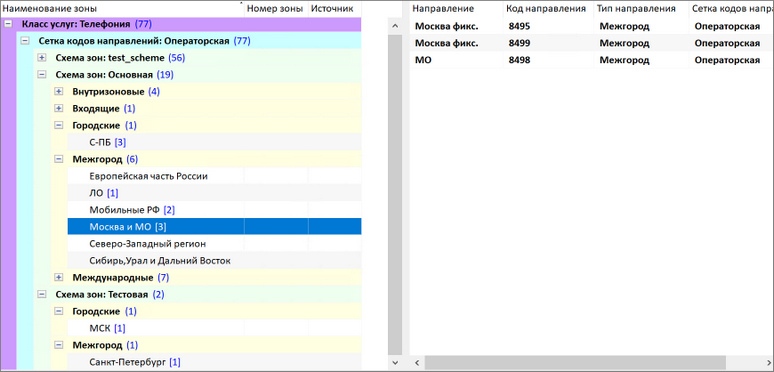Collapse Схема зон: Тестовая node
Viewport: 774px width, 372px height.
pyautogui.click(x=42, y=295)
